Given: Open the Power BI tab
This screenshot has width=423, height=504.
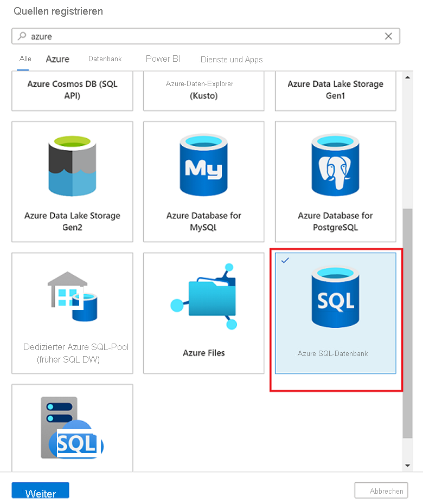Looking at the screenshot, I should point(163,59).
